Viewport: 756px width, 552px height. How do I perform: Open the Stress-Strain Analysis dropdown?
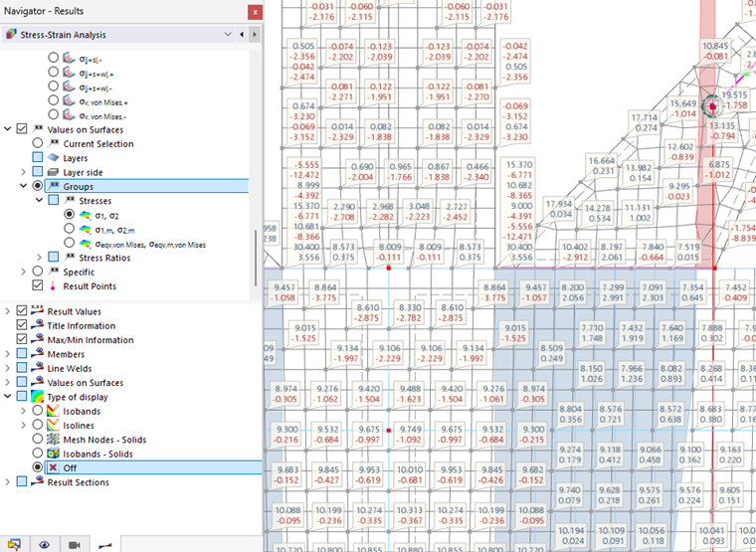pos(228,34)
